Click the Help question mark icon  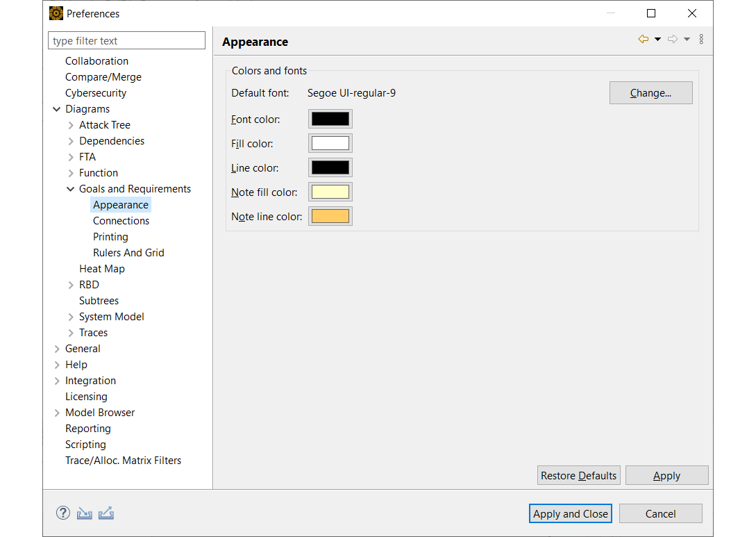click(63, 513)
